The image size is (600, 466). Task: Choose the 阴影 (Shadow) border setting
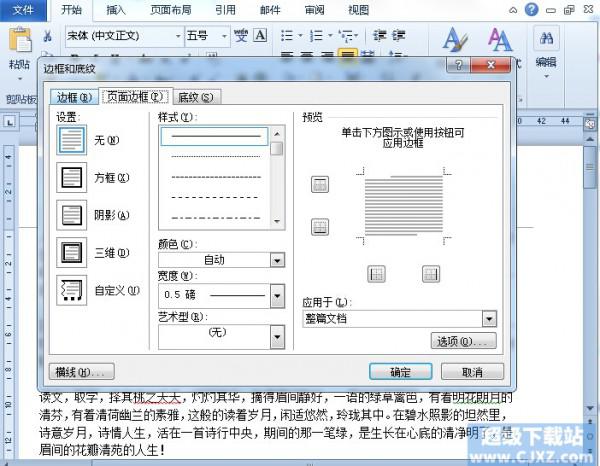point(72,215)
